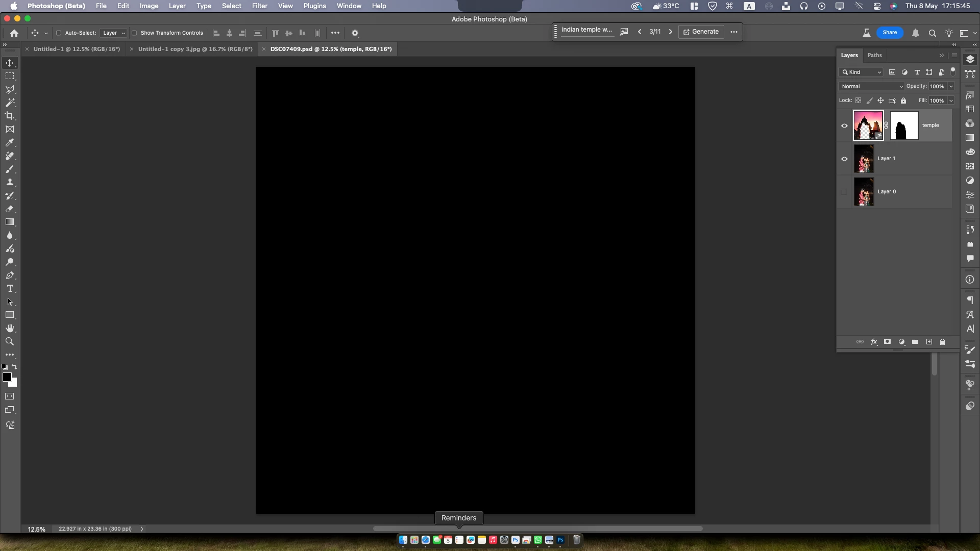Click the Generate button

point(701,32)
